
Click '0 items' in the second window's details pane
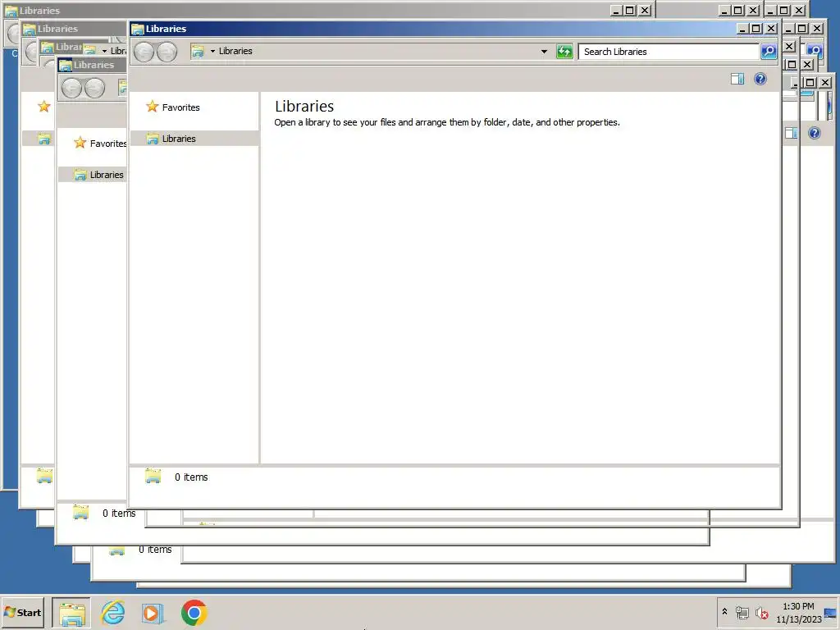point(118,514)
